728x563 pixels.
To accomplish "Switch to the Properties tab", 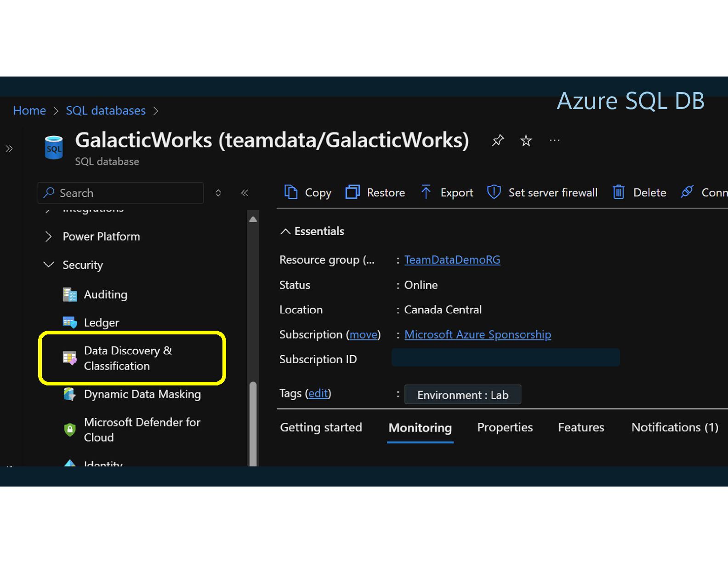I will (x=505, y=427).
